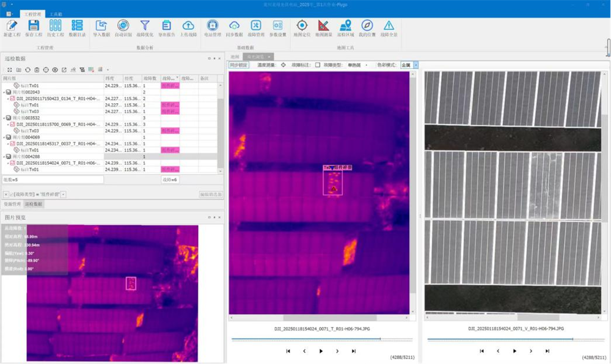Switch to the 资源管理 bottom tab
The height and width of the screenshot is (364, 611).
pos(12,204)
